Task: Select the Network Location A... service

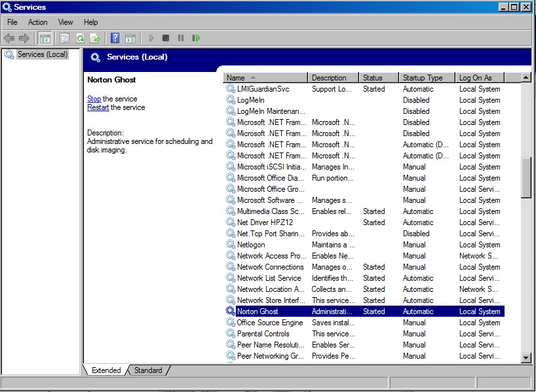Action: (x=365, y=289)
